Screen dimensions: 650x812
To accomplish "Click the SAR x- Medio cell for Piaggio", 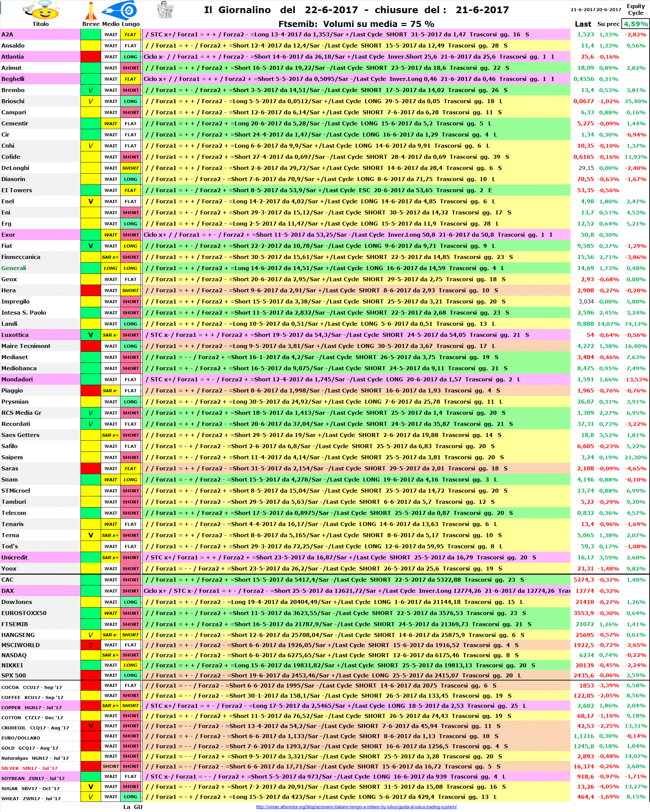I will (x=110, y=390).
